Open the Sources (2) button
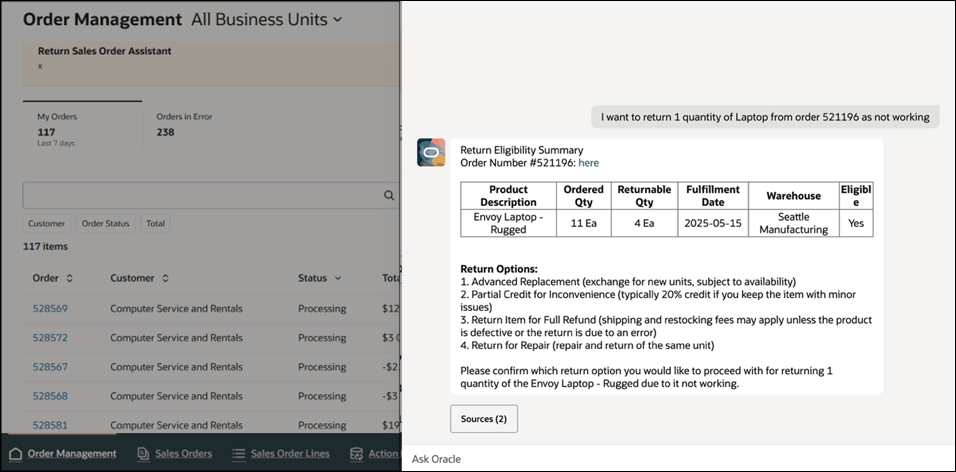 484,418
